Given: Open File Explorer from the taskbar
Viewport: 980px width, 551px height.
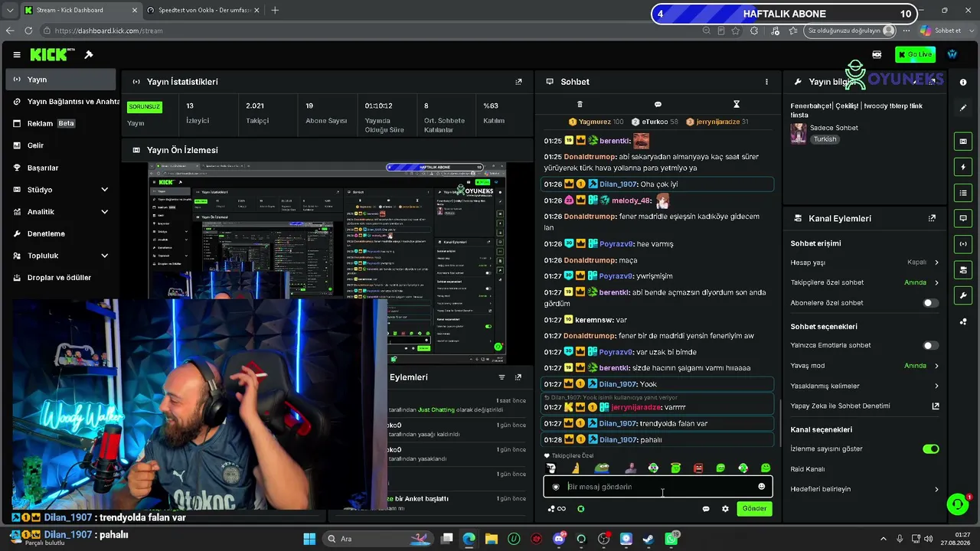Looking at the screenshot, I should coord(491,539).
